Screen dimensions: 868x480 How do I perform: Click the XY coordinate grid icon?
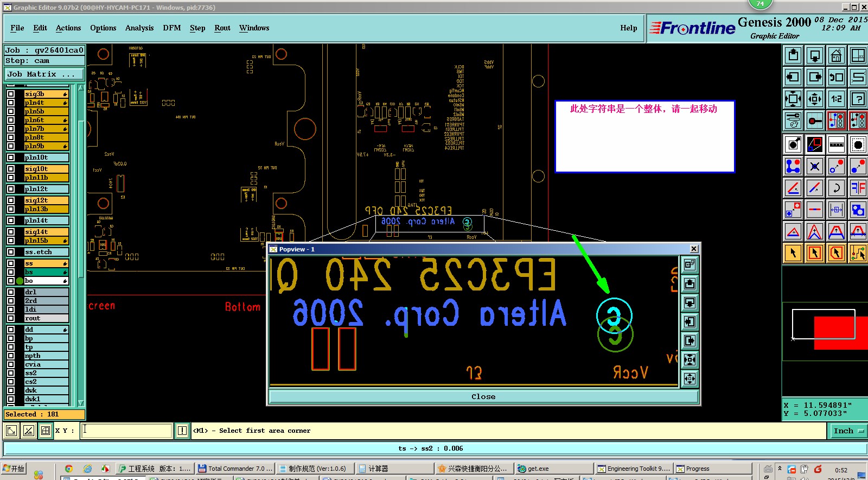858,55
